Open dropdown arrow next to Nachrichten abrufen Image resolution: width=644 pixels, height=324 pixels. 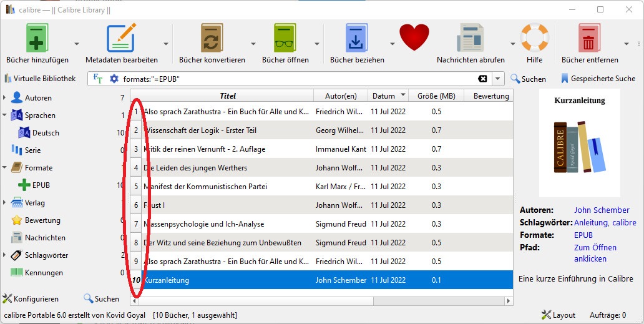(512, 44)
